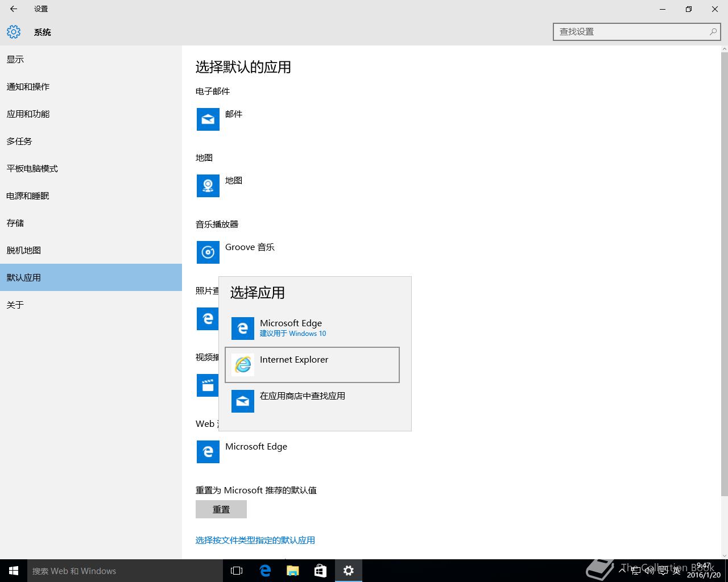Open 存储 settings page
Screen dimensions: 728x582
[x=91, y=223]
